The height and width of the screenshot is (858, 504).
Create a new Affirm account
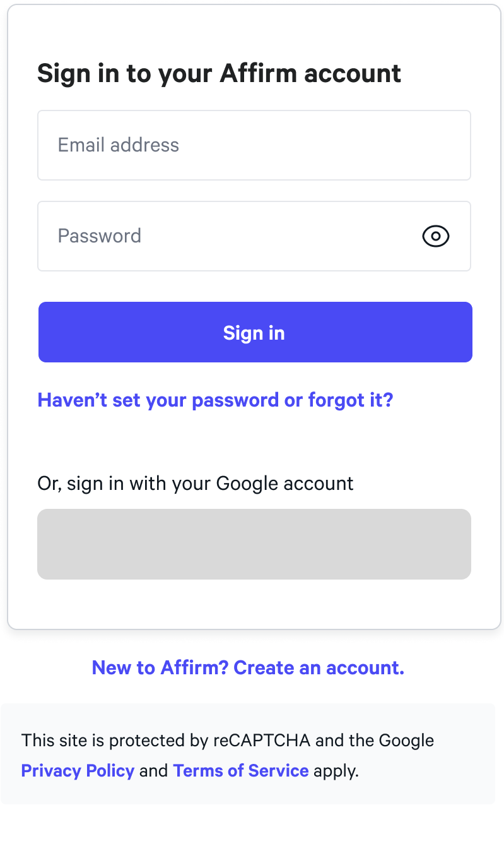[248, 667]
